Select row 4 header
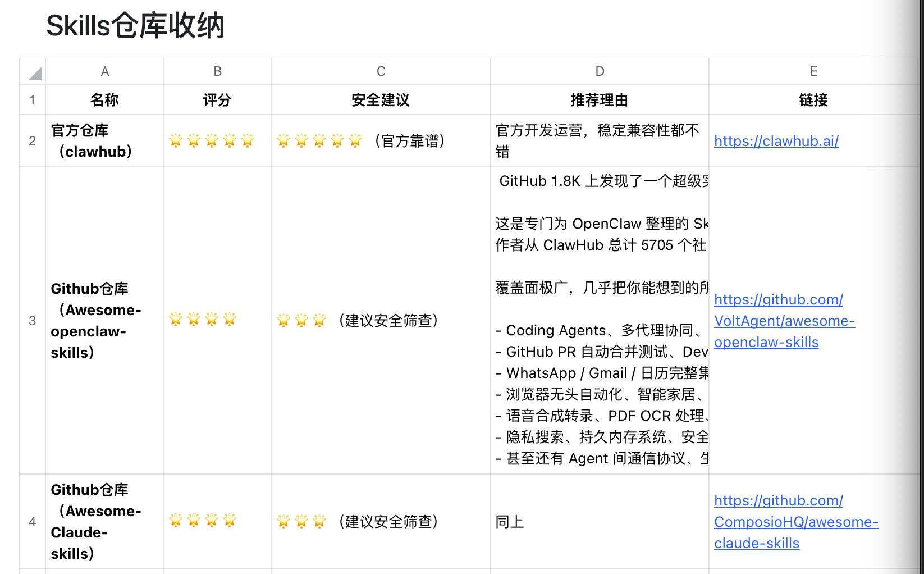924x574 pixels. pos(33,522)
